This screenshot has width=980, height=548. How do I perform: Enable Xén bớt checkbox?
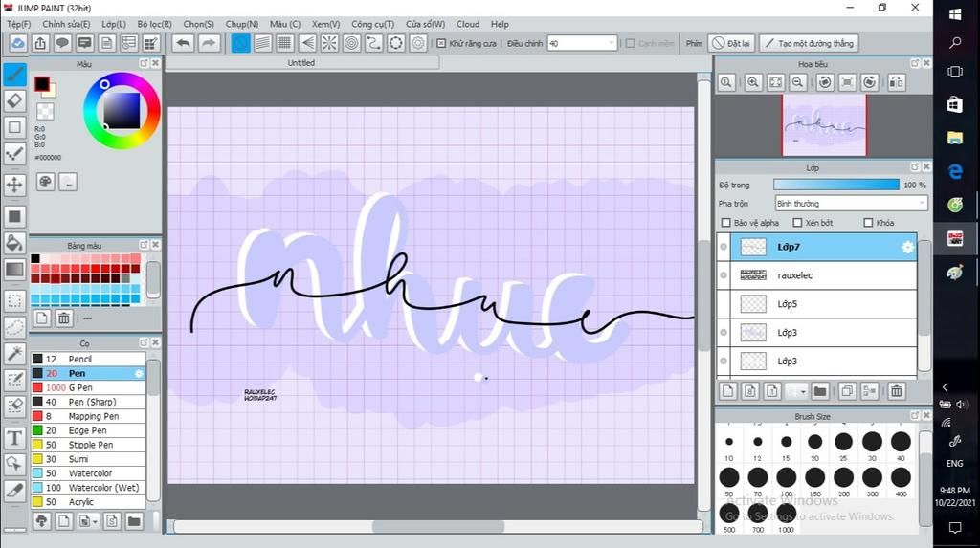[797, 223]
